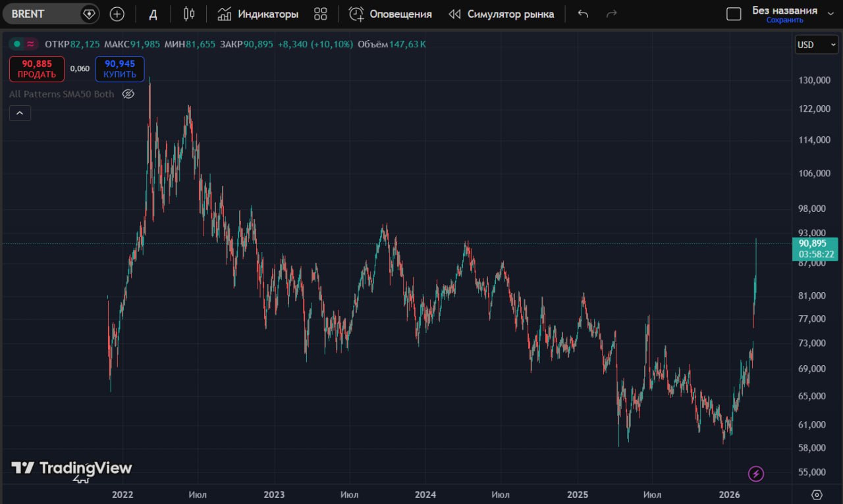Click the Сохранить save link
This screenshot has width=843, height=504.
[x=784, y=20]
